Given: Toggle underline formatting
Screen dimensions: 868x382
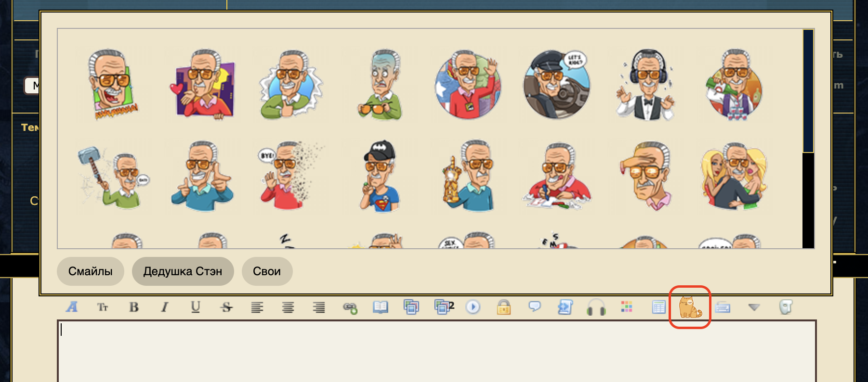Looking at the screenshot, I should point(196,307).
